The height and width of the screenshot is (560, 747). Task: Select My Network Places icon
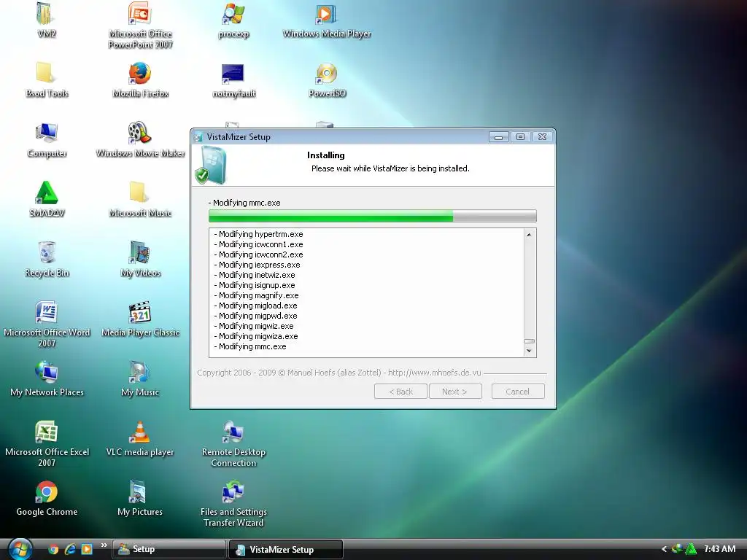click(46, 378)
